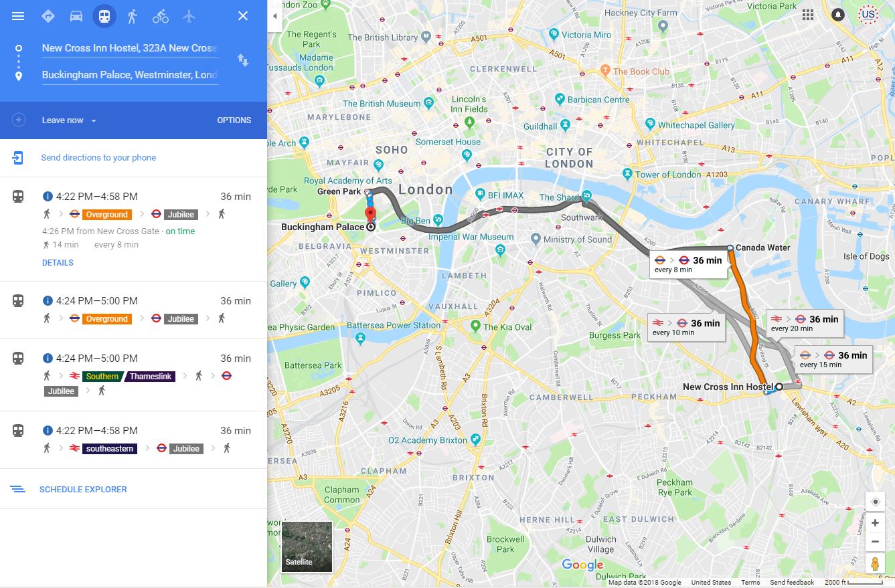Expand the Leave now dropdown

(x=70, y=120)
